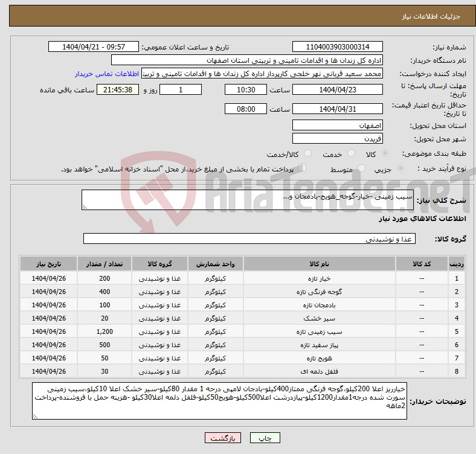Click the validity time 08:00 field
Viewport: 476px width, 454px height.
(x=246, y=109)
